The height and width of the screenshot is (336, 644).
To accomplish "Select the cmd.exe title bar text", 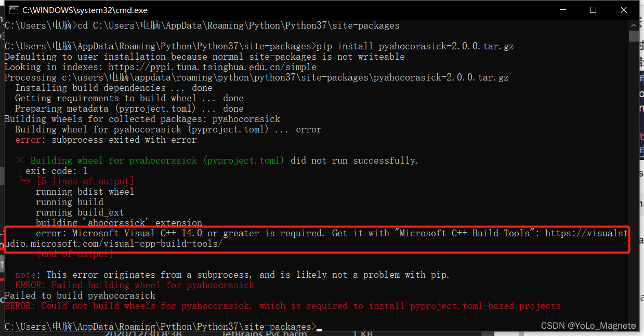I will [x=84, y=9].
